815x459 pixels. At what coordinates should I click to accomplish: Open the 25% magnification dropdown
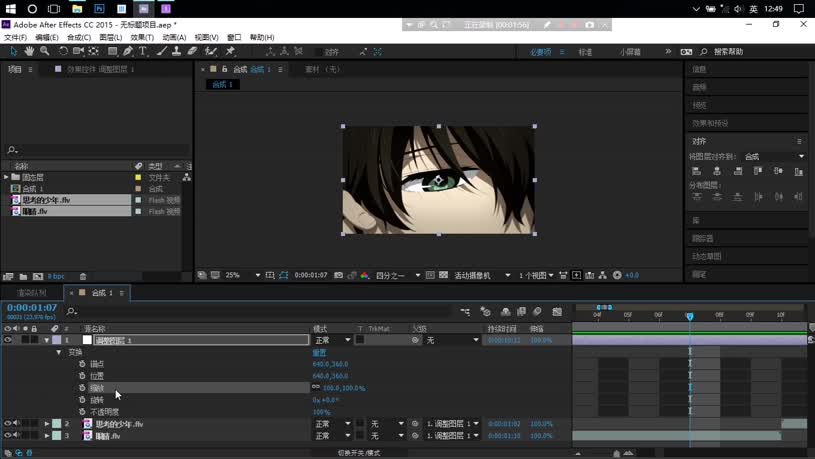click(243, 275)
